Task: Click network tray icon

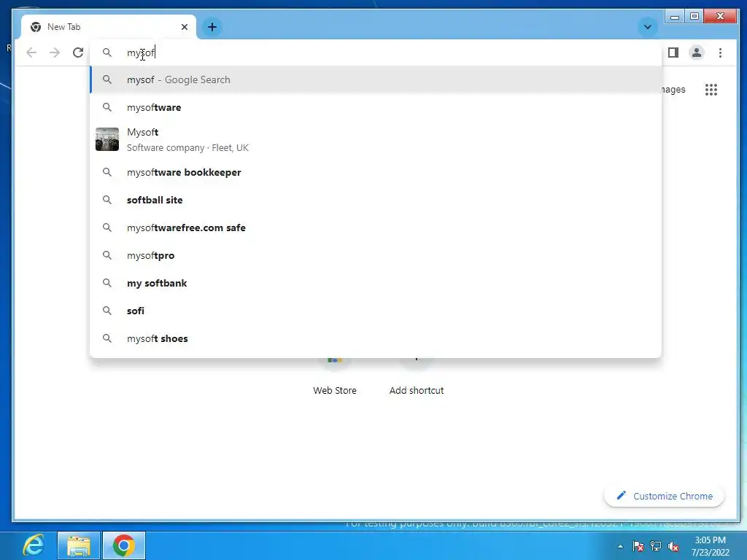Action: click(x=656, y=546)
